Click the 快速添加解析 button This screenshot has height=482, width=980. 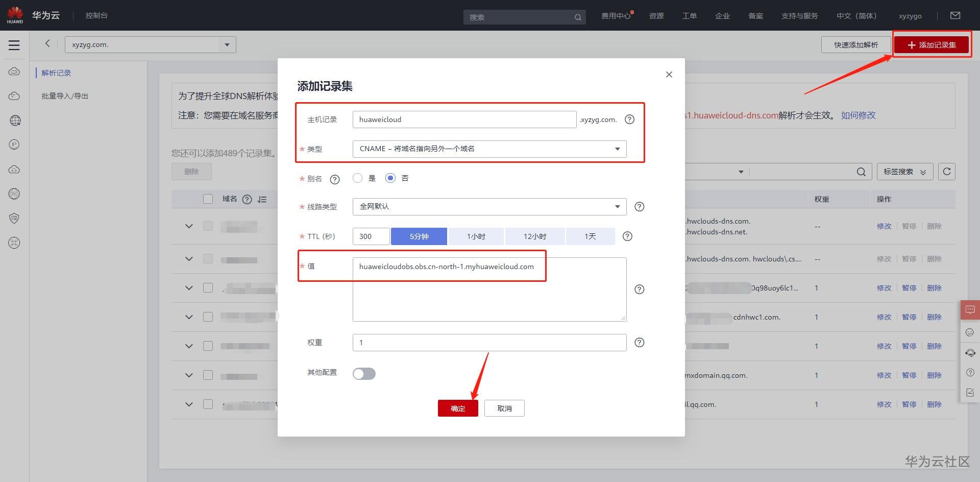(x=856, y=45)
